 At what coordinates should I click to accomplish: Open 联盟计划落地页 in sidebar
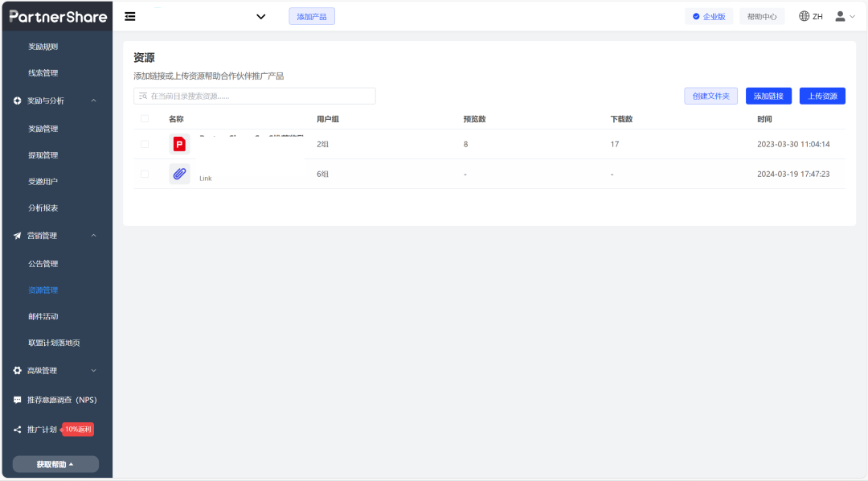[x=55, y=343]
